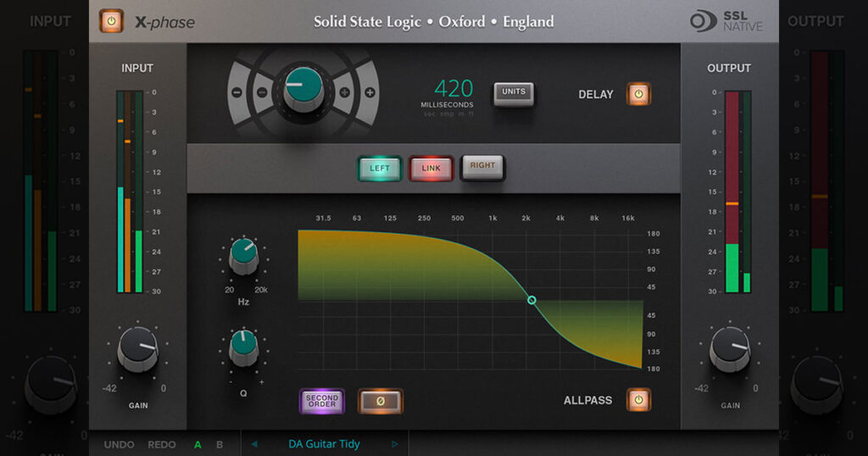Click the OUTPUT level meter
This screenshot has width=868, height=456.
[x=738, y=192]
